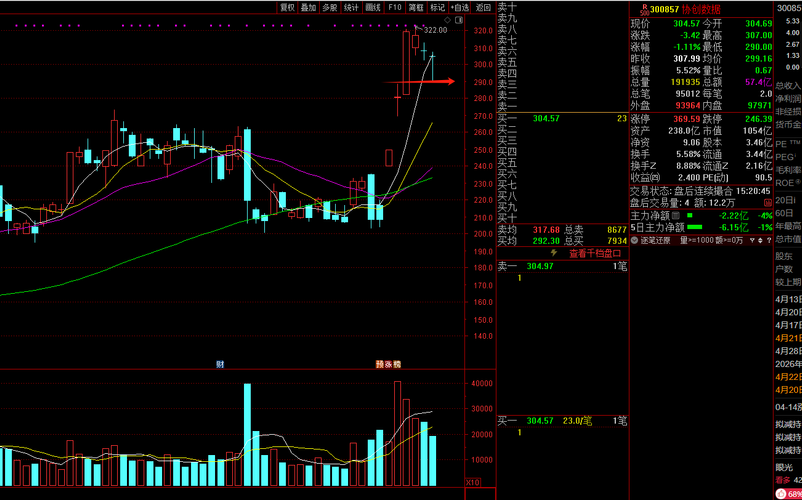802x500 pixels.
Task: Click the 卖一 304.97 row in the tick list
Action: tap(563, 266)
